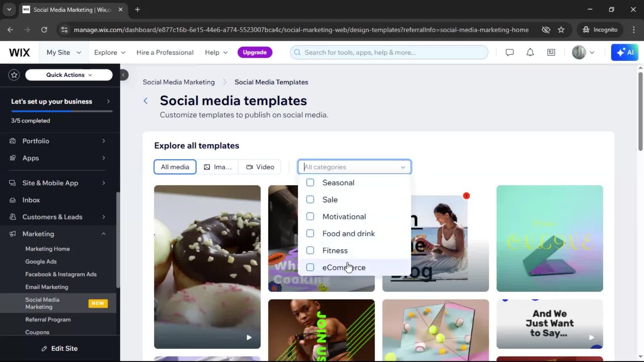Open the chat messages icon
Viewport: 644px width, 362px height.
pyautogui.click(x=509, y=53)
